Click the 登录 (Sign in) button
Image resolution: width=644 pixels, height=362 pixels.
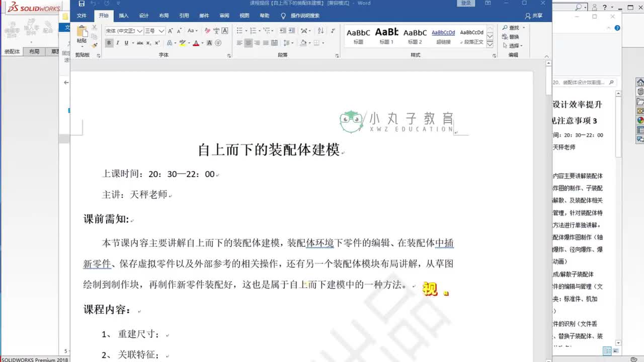466,3
